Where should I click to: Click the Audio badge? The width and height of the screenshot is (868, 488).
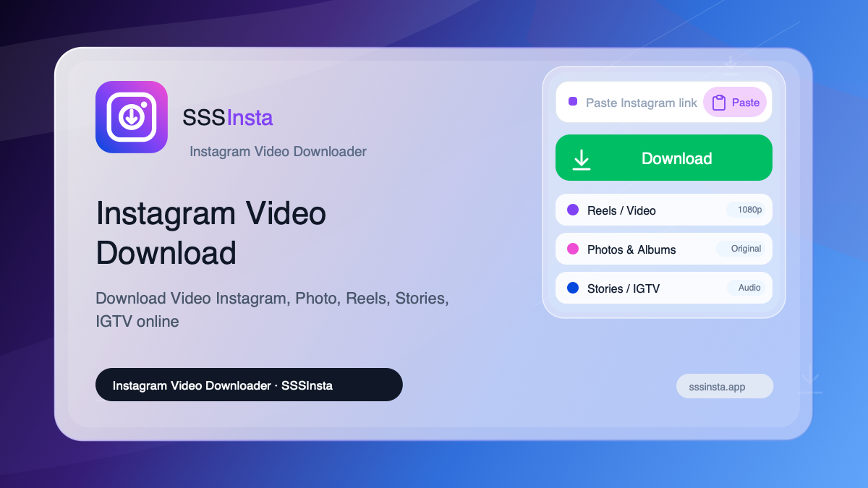point(746,288)
